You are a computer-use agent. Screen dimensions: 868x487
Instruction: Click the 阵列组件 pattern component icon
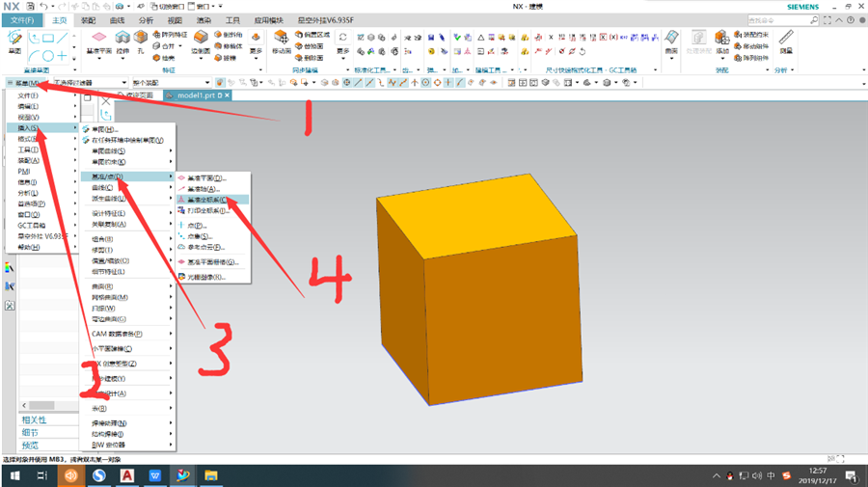(x=738, y=58)
